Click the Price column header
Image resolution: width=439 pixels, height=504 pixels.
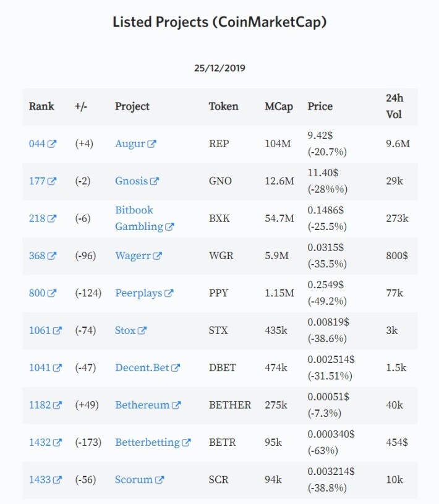(x=320, y=106)
